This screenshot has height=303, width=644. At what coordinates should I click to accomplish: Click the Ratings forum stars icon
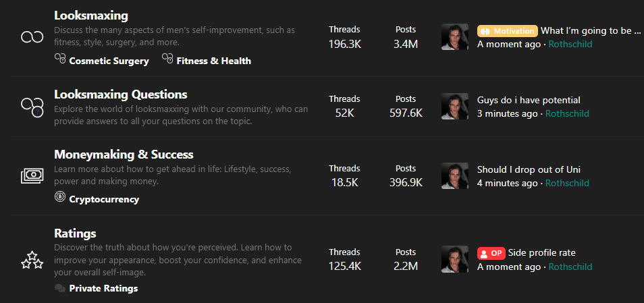click(32, 260)
